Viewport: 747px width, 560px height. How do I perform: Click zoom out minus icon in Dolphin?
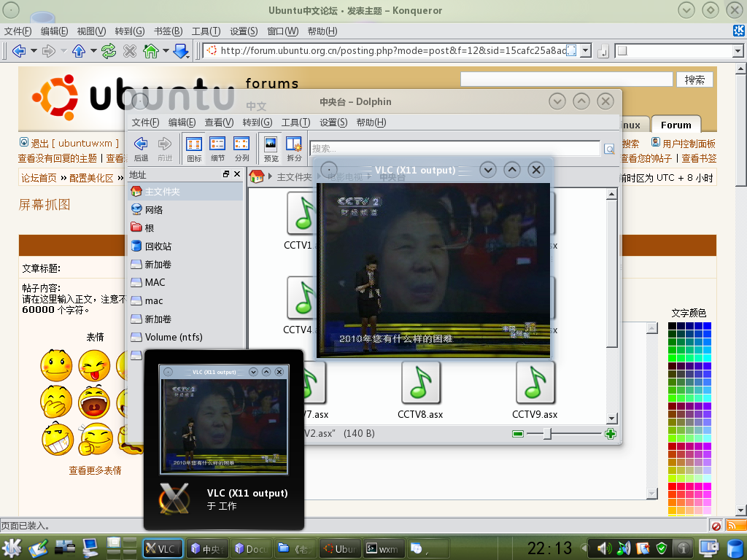(x=518, y=434)
